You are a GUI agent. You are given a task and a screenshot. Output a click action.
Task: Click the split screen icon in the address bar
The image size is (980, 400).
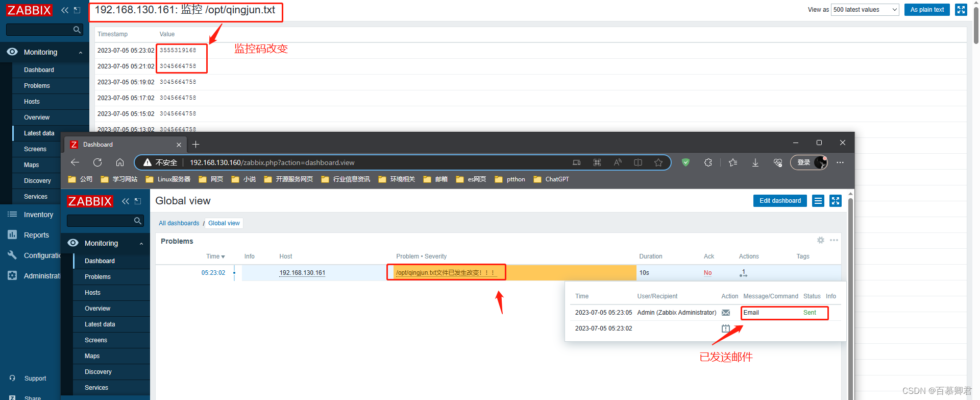coord(638,162)
